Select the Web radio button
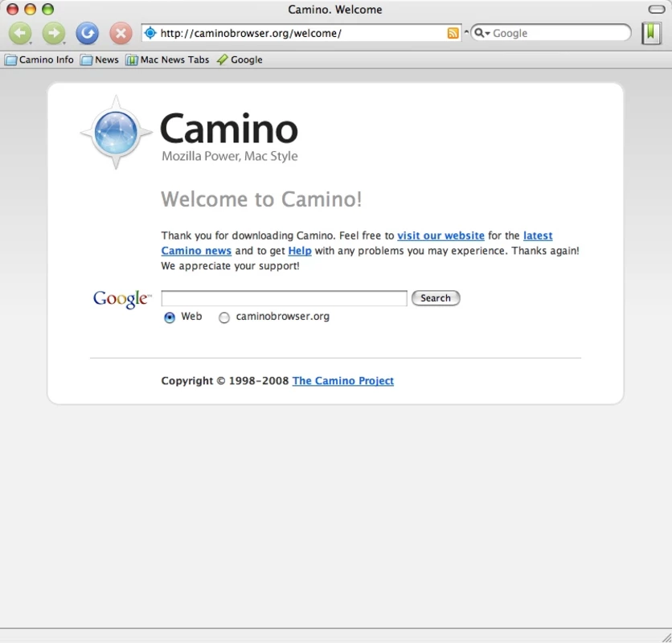This screenshot has height=643, width=672. click(x=170, y=317)
